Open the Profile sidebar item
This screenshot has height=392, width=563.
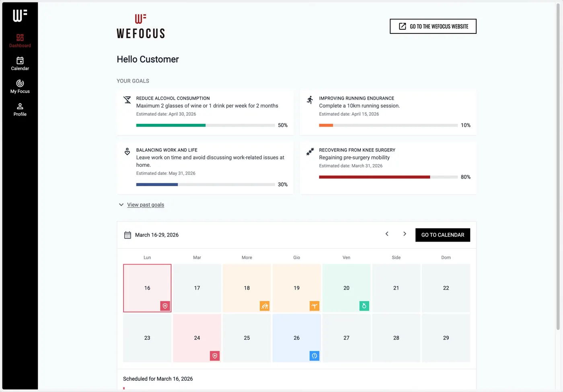[20, 109]
